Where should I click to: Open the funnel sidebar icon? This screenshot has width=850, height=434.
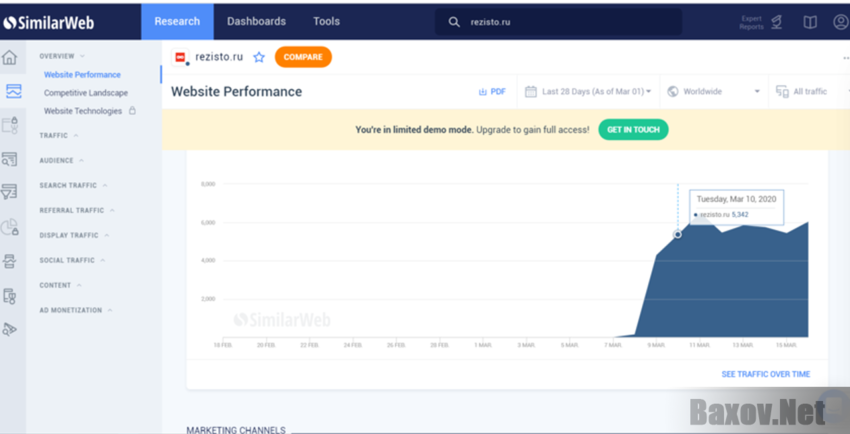10,191
